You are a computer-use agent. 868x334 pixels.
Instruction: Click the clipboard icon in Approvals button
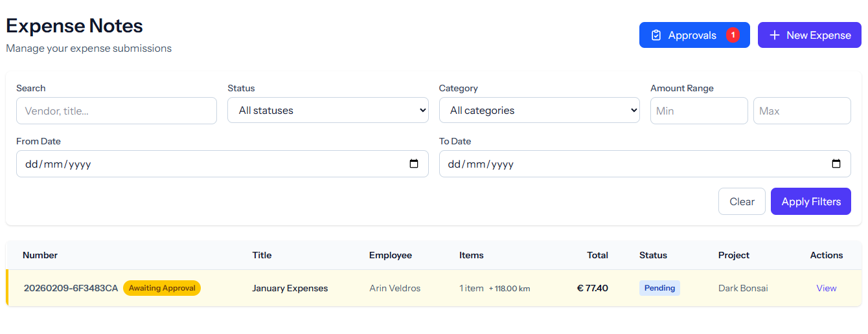click(x=656, y=36)
